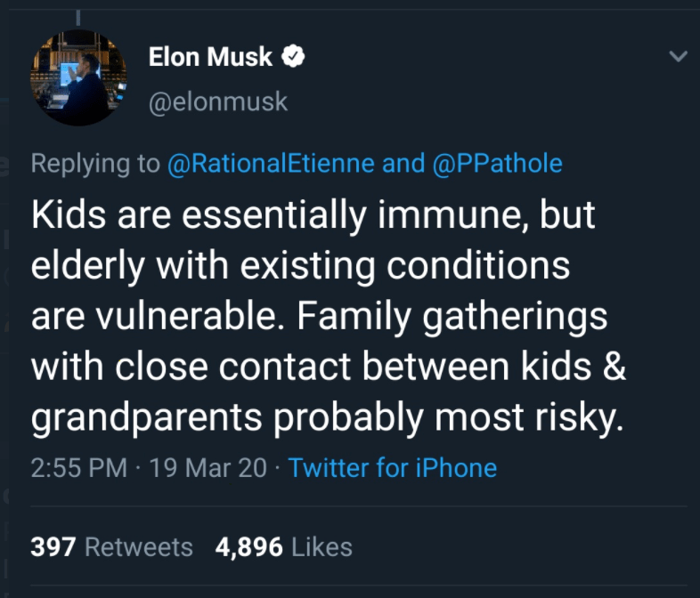
Task: View the list of 397 Retweets
Action: [111, 546]
